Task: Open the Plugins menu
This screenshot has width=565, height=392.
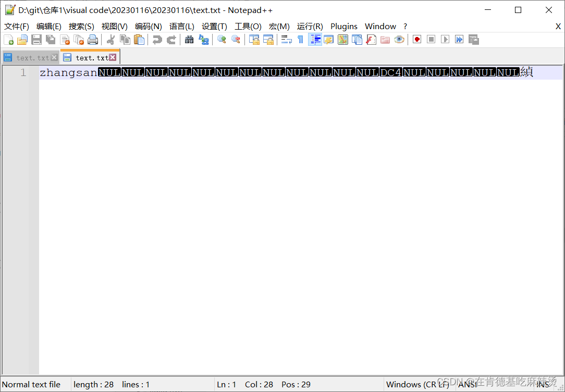Action: tap(344, 26)
